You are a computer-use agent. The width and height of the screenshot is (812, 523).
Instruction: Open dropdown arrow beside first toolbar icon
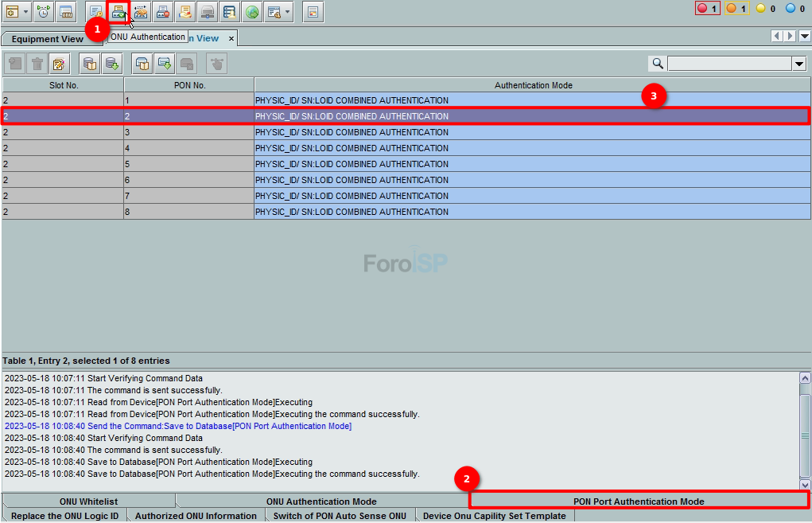[26, 12]
